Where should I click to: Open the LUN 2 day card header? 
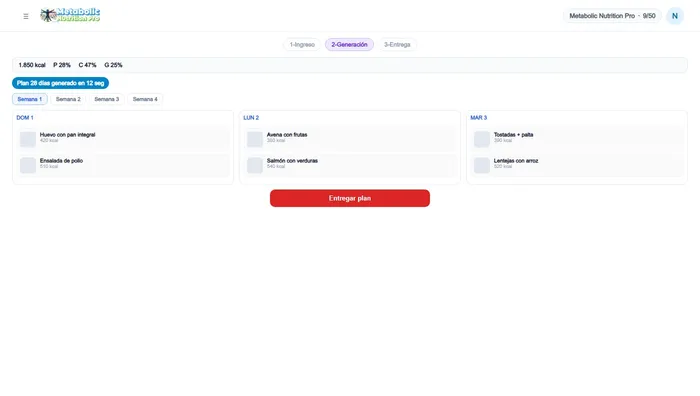tap(251, 118)
